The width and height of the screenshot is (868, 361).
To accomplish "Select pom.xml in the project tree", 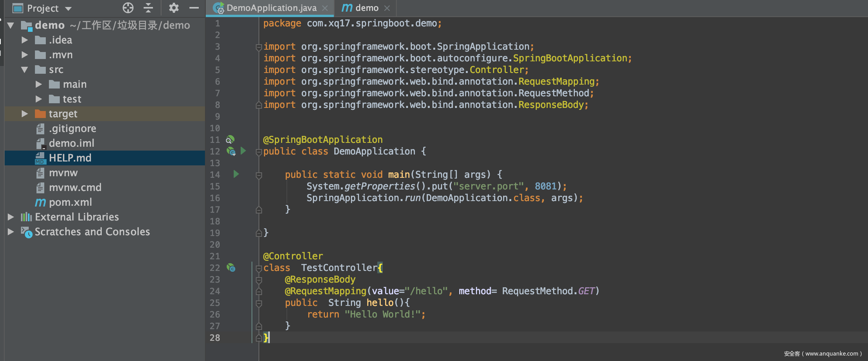I will pyautogui.click(x=70, y=202).
